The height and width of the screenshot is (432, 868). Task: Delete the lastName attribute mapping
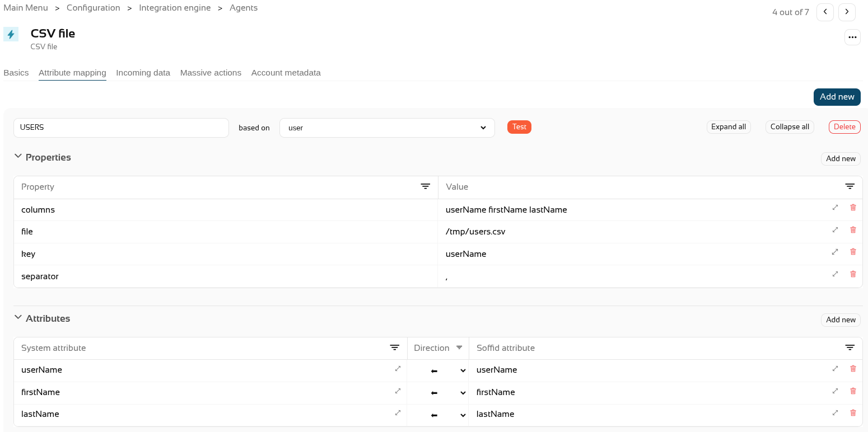(x=853, y=412)
